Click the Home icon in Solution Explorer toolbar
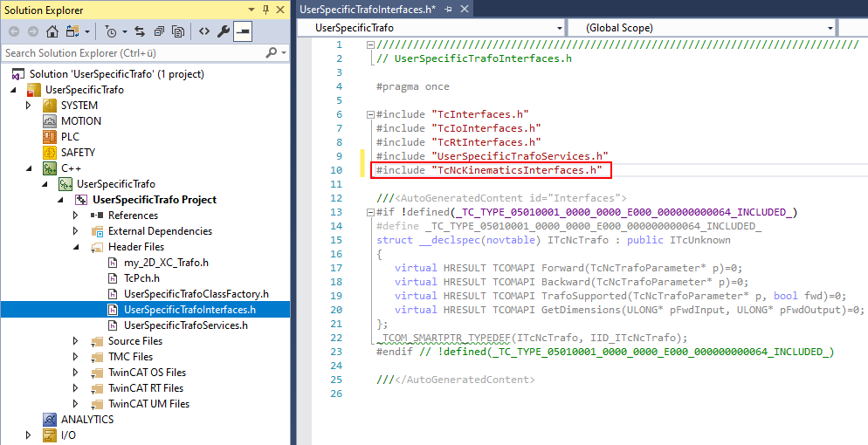 pyautogui.click(x=52, y=31)
